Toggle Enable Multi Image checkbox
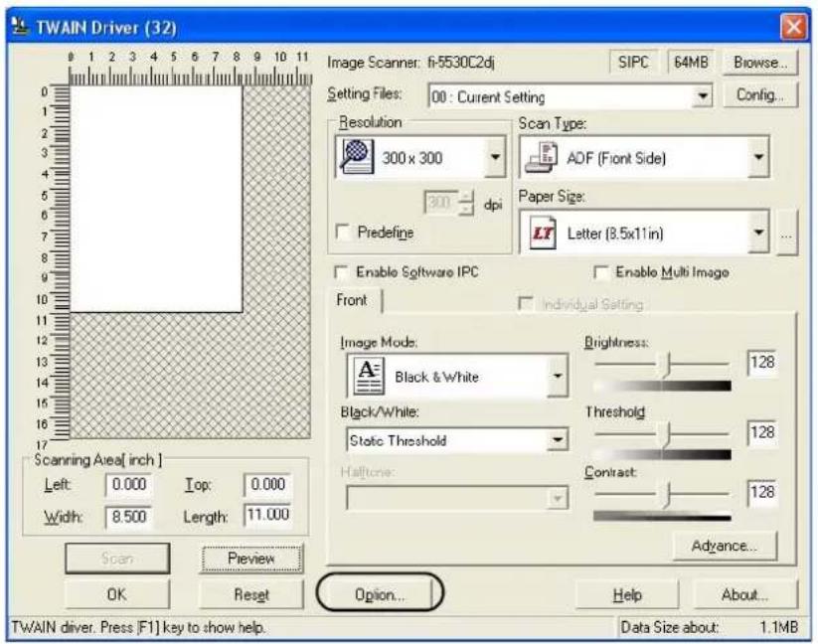 [x=601, y=272]
